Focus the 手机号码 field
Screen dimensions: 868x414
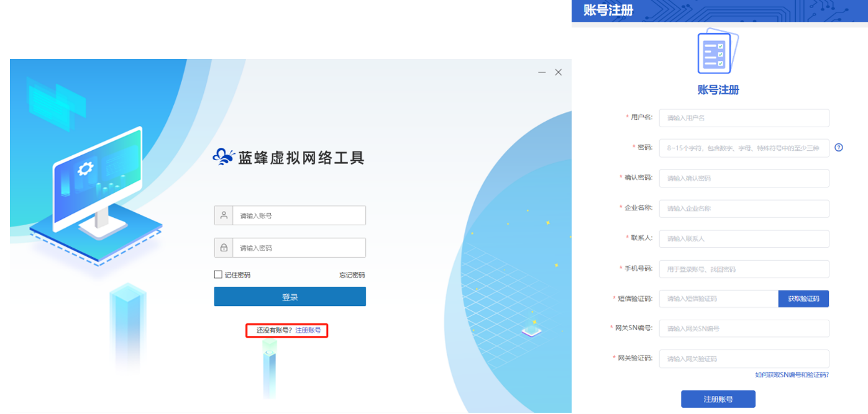pyautogui.click(x=744, y=269)
